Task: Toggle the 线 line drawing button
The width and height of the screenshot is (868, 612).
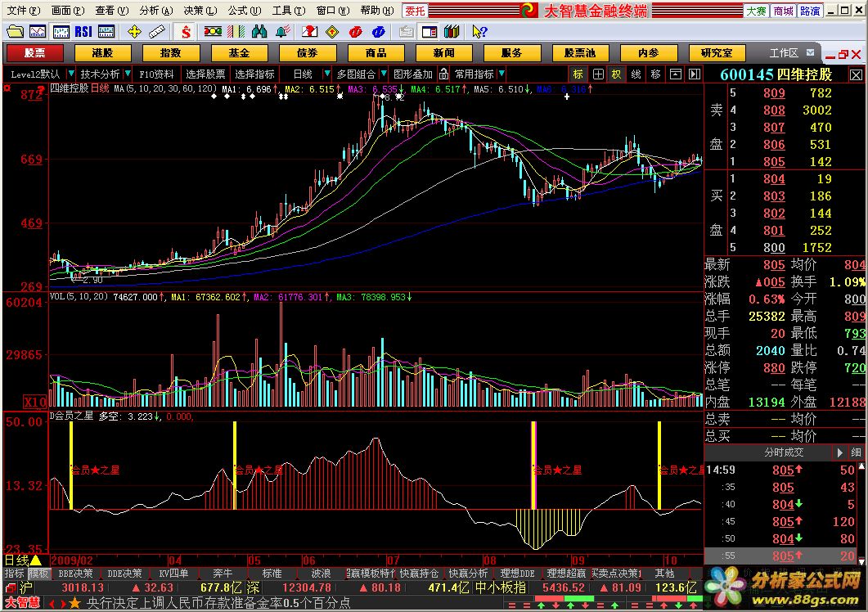Action: click(x=636, y=74)
